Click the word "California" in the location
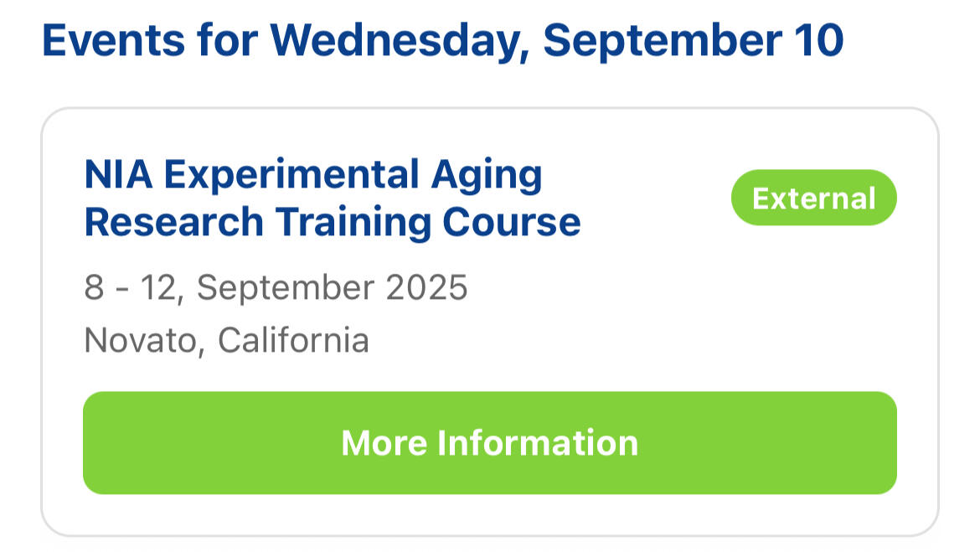Viewport: 980px width, 552px height. pos(293,340)
